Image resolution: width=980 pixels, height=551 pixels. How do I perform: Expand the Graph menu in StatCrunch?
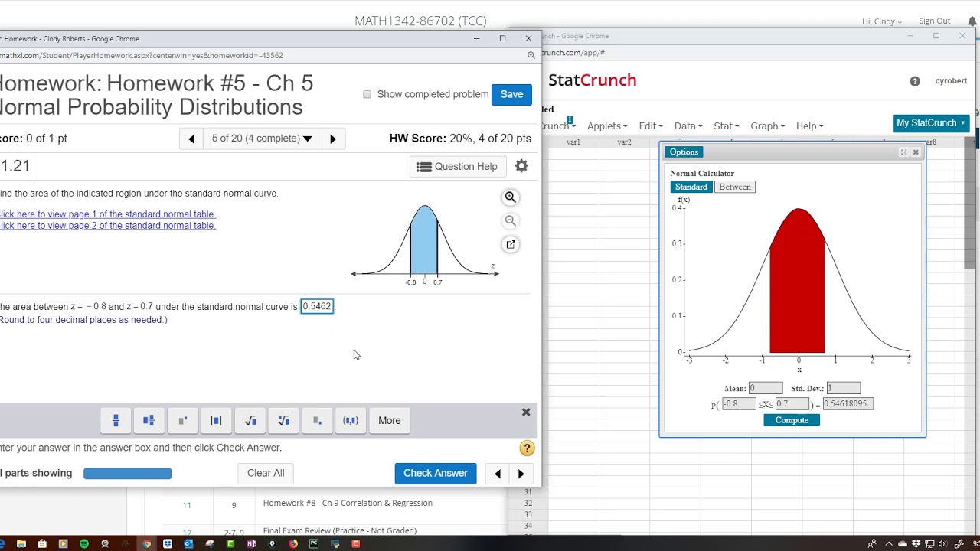pyautogui.click(x=767, y=126)
